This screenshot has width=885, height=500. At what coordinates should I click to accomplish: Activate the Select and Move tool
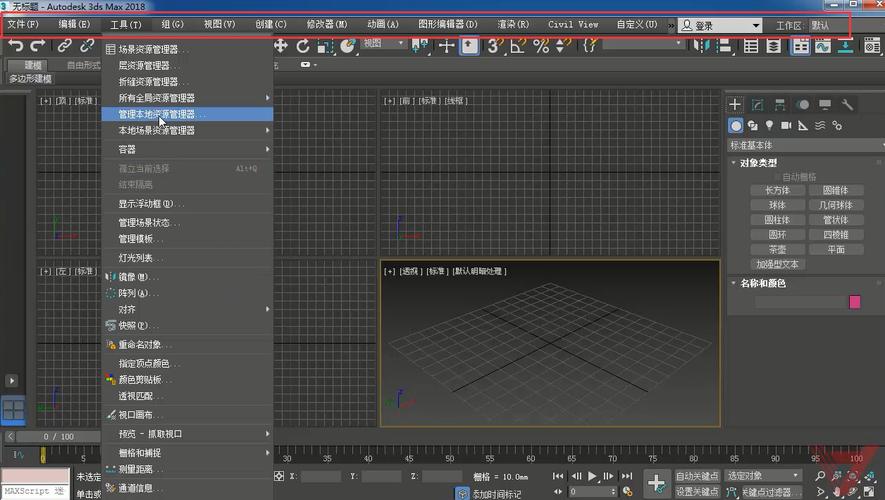tap(281, 46)
